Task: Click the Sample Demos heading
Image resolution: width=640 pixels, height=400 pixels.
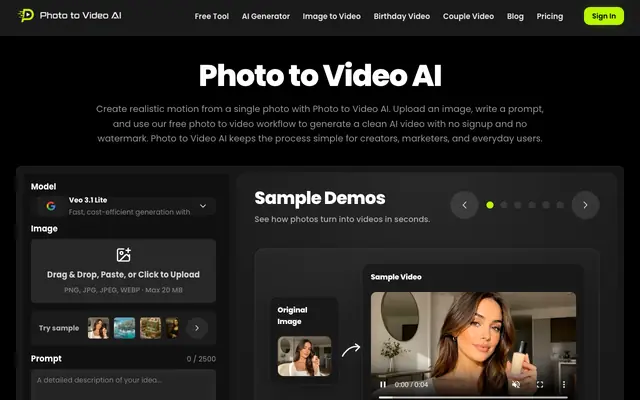Action: [320, 198]
